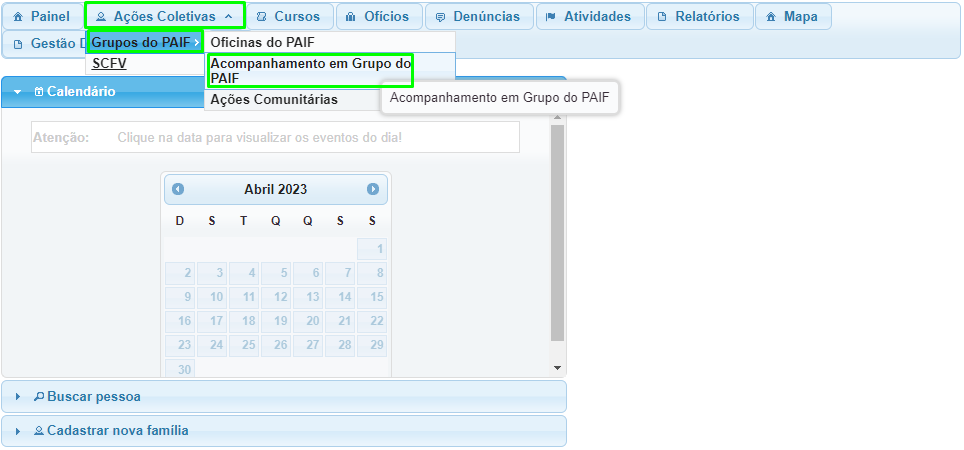Collapse the Calendário panel arrow
Image resolution: width=964 pixels, height=450 pixels.
(17, 92)
